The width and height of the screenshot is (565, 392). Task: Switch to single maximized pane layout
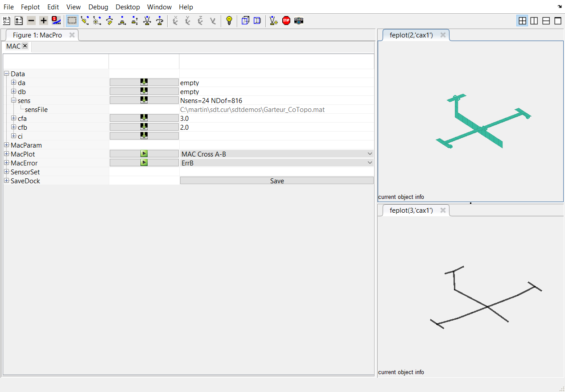(x=557, y=21)
